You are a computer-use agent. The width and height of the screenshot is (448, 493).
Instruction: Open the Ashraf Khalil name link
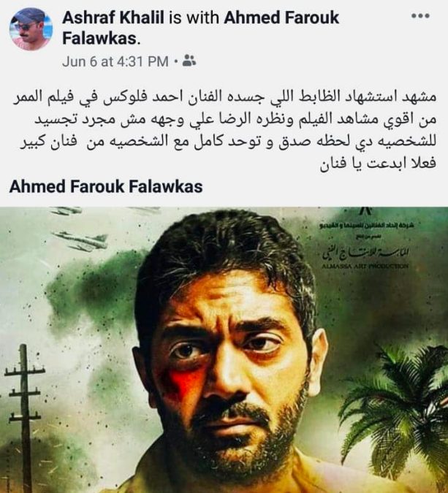click(x=113, y=18)
